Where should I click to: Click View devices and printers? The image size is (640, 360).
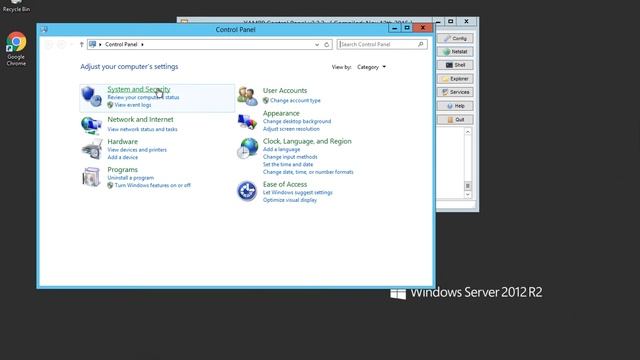[x=137, y=150]
